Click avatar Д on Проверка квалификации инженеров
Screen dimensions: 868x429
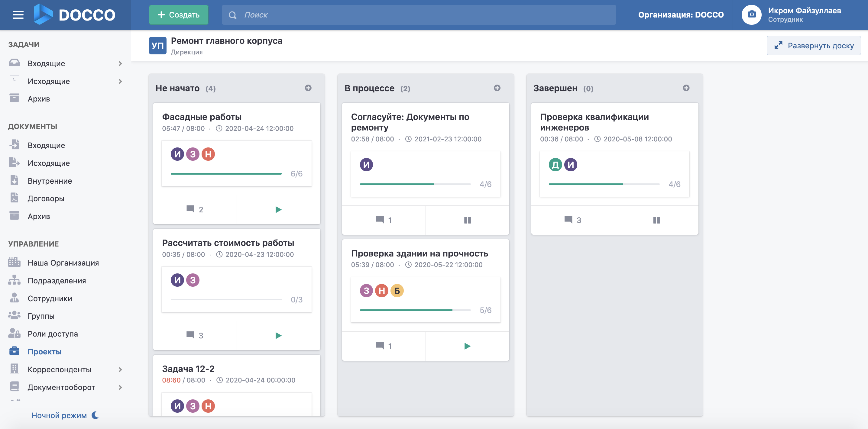(x=555, y=165)
